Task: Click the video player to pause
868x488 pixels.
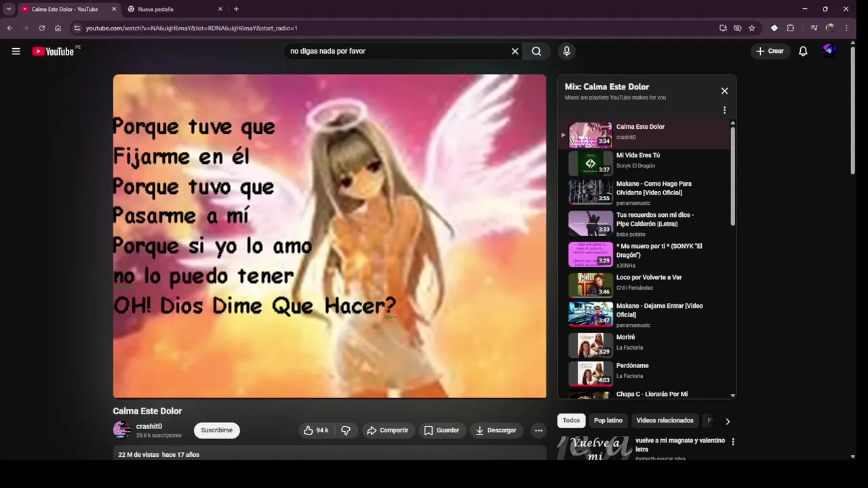Action: [x=330, y=236]
